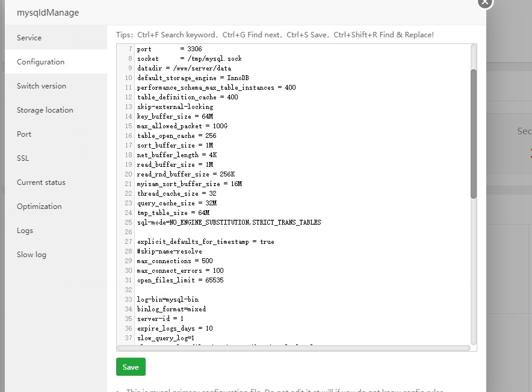Click the editor's vertical scrollbar thumb

click(x=474, y=132)
